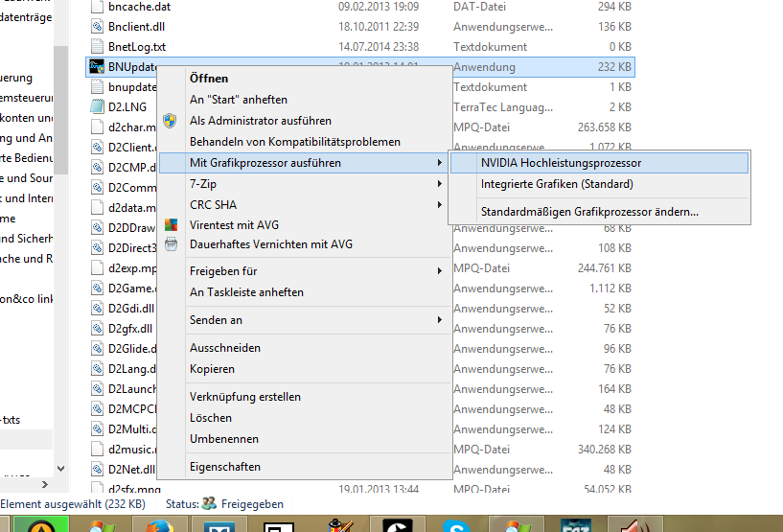Open Skype from the taskbar
This screenshot has width=783, height=532.
(456, 525)
